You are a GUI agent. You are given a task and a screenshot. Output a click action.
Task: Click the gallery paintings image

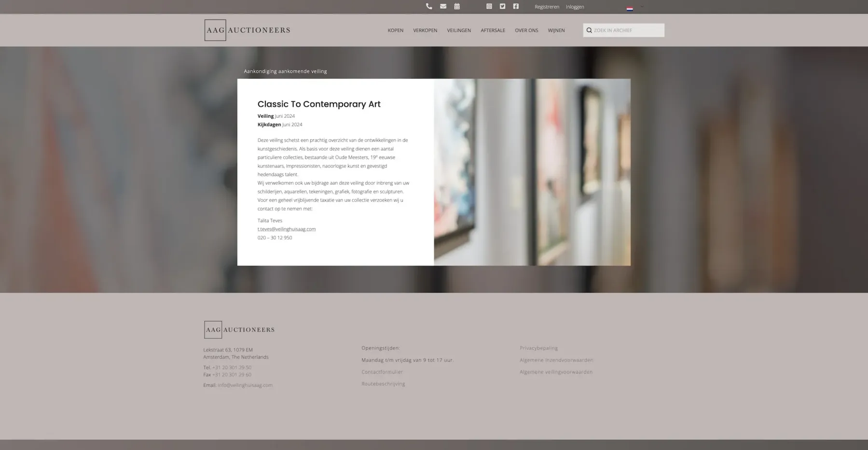point(532,172)
